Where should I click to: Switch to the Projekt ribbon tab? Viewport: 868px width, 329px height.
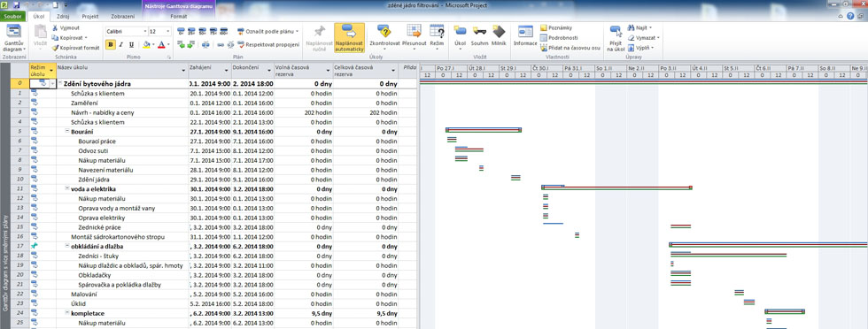coord(90,17)
